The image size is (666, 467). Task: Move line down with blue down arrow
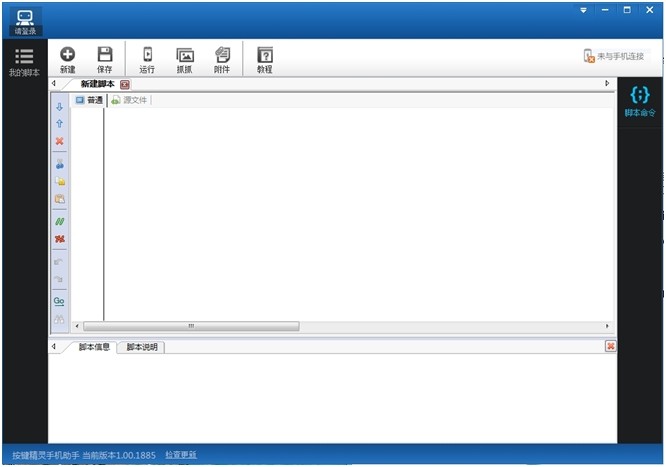tap(59, 107)
